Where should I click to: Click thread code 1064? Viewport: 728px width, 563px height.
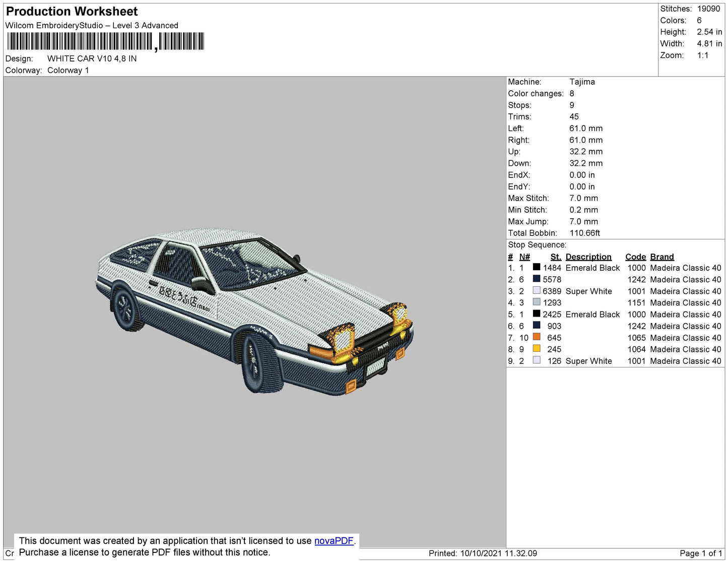click(636, 349)
